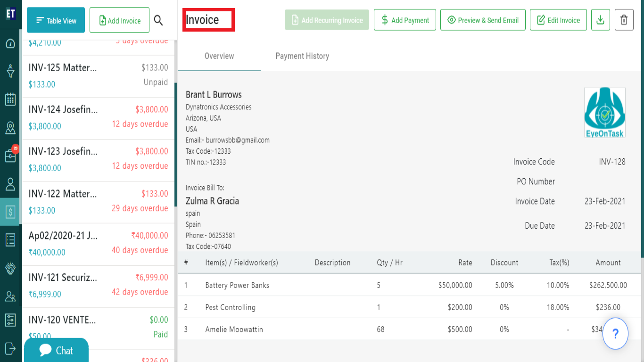Open the single person icon in sidebar
Image resolution: width=644 pixels, height=362 pixels.
[10, 184]
